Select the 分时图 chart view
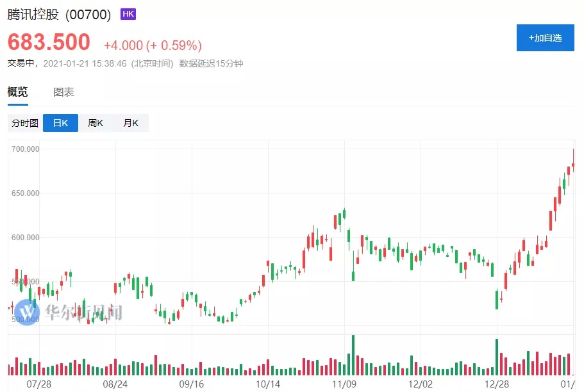 pyautogui.click(x=25, y=123)
